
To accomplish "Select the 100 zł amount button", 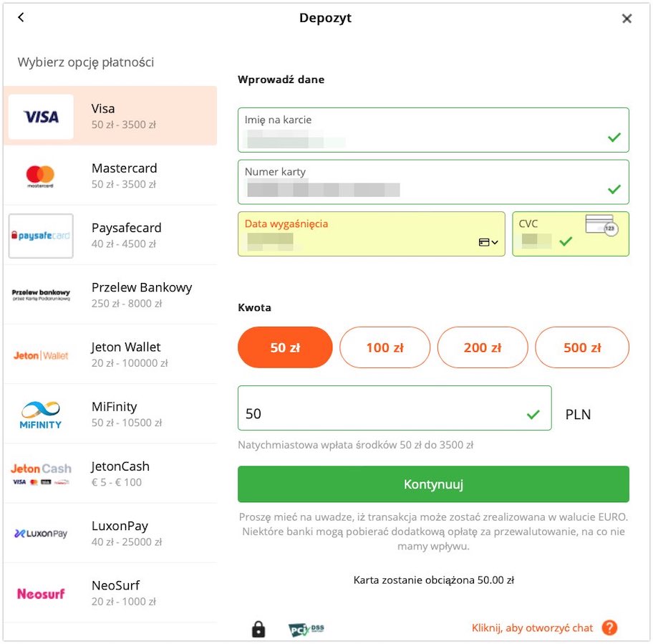I will [384, 347].
